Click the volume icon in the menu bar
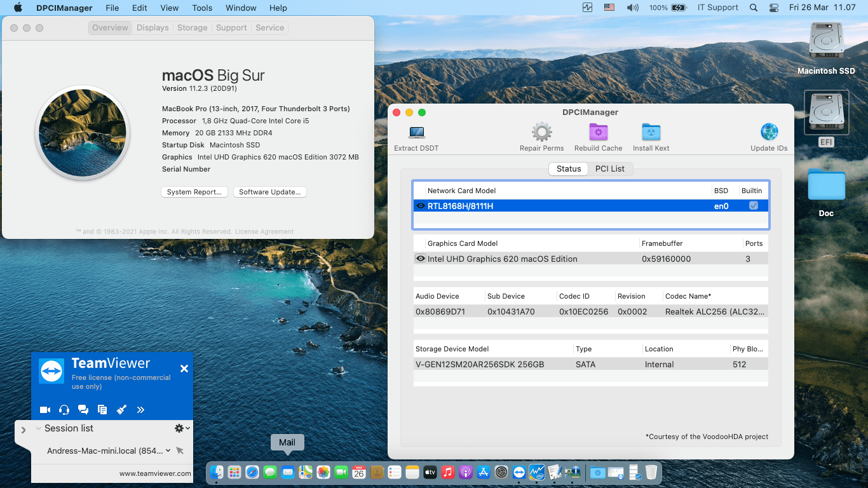 (632, 8)
